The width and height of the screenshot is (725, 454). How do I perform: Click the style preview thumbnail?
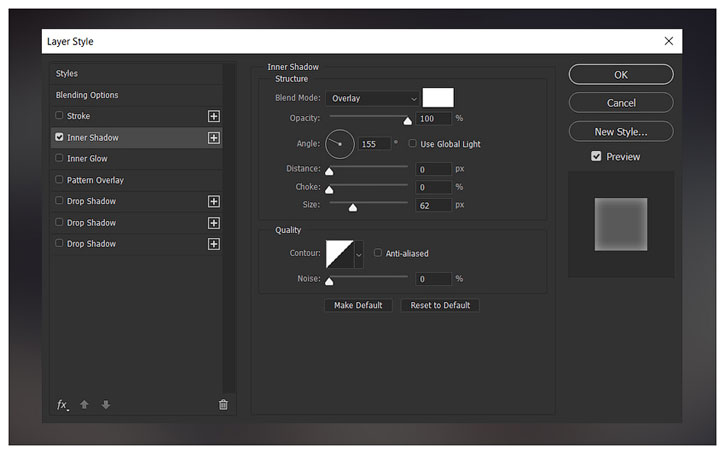pyautogui.click(x=621, y=224)
